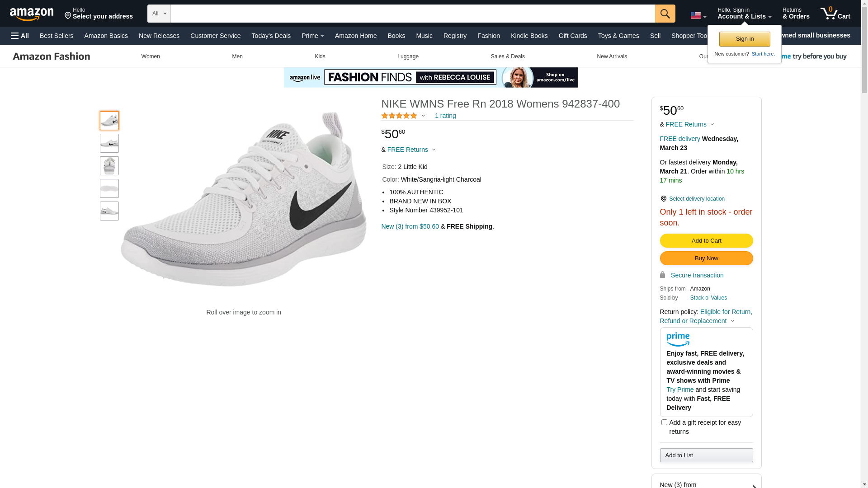
Task: Check the gift receipt checkbox
Action: pyautogui.click(x=664, y=422)
